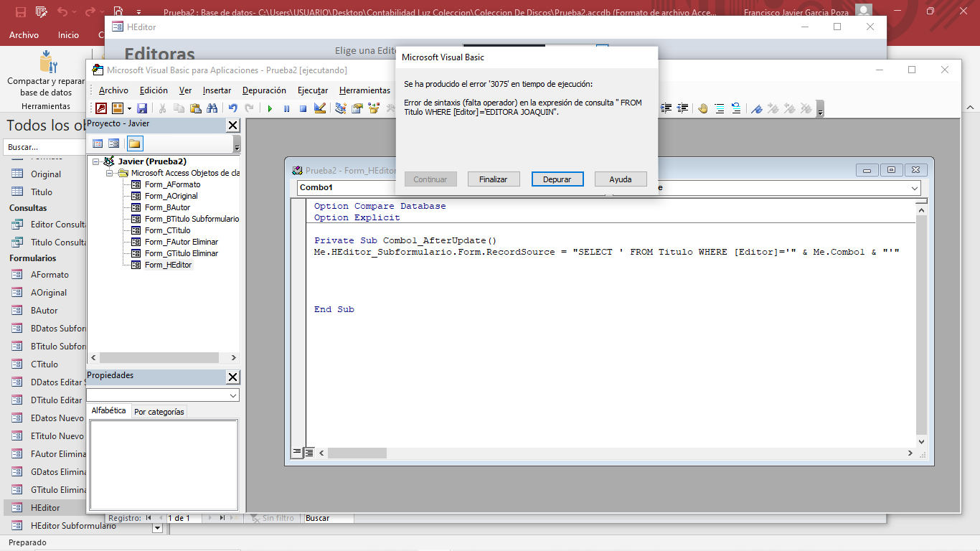Open the Herramientas menu in VBA

(364, 90)
